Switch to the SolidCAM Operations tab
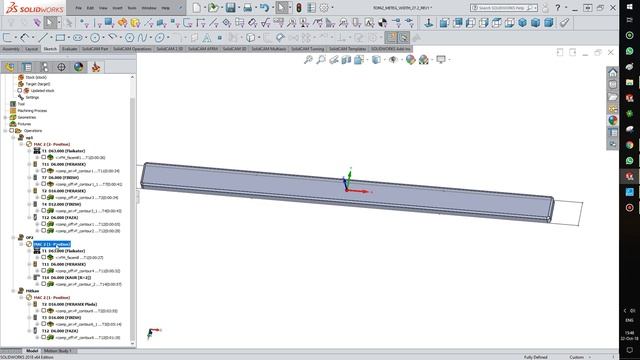 (x=132, y=49)
